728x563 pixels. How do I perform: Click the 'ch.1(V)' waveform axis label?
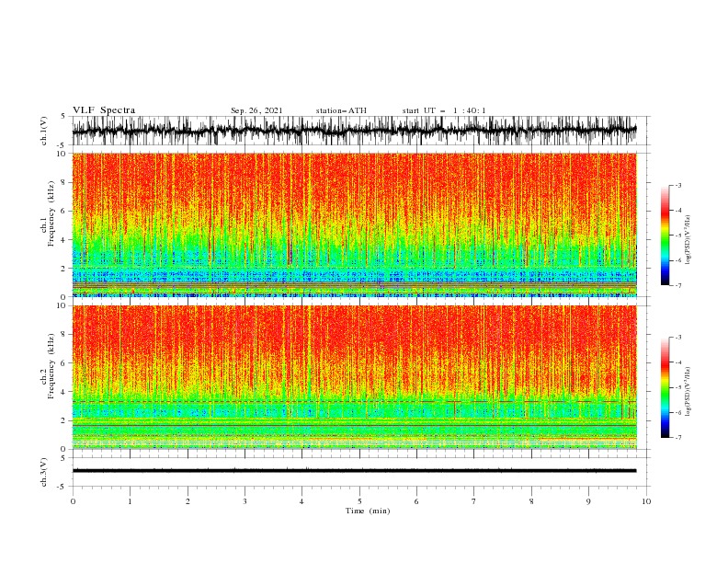[44, 131]
